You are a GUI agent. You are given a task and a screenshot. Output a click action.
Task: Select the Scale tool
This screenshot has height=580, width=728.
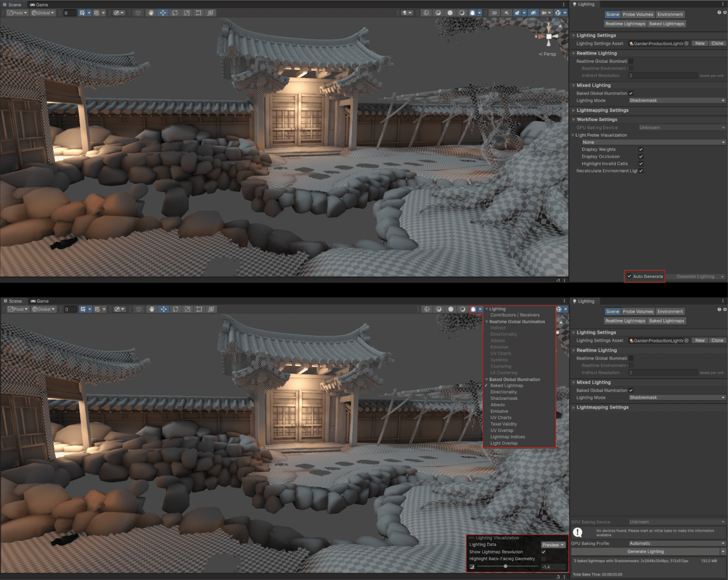click(x=187, y=13)
